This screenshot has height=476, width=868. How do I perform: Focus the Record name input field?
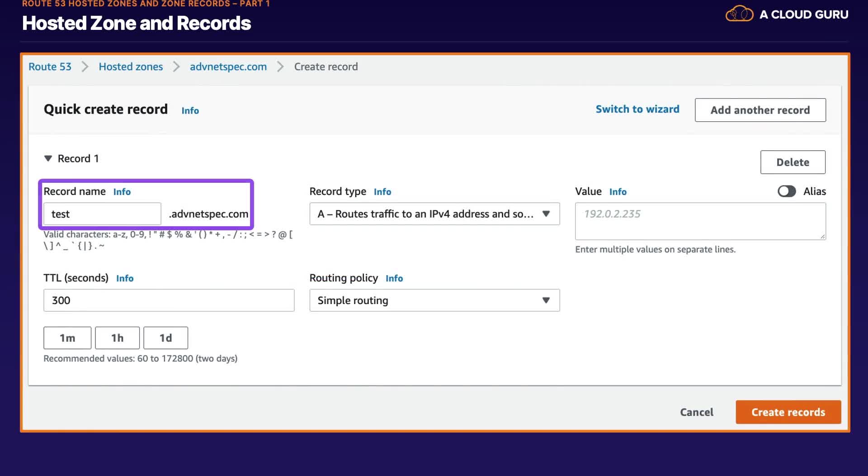coord(102,214)
